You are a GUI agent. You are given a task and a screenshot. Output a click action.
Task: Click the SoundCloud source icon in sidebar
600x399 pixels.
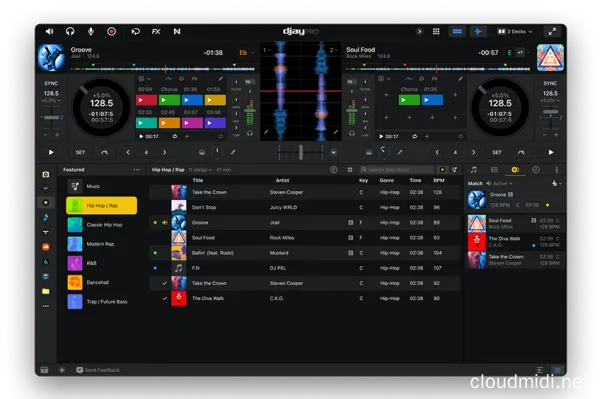[x=46, y=247]
